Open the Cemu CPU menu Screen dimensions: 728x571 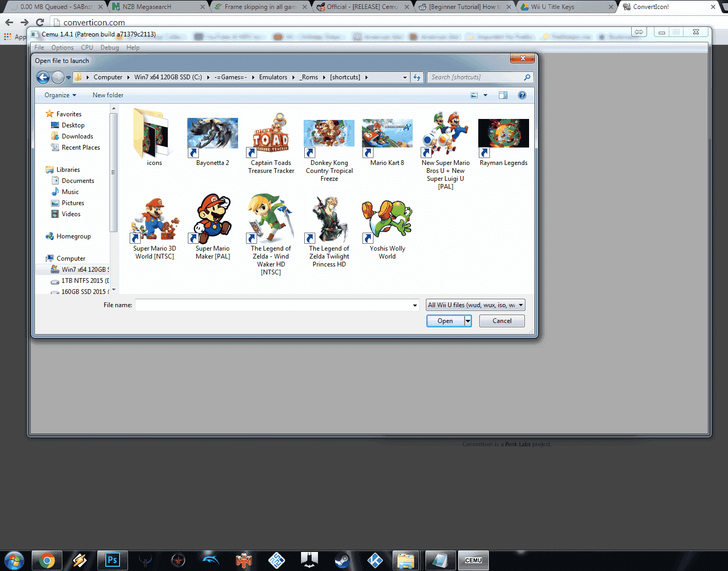[87, 48]
